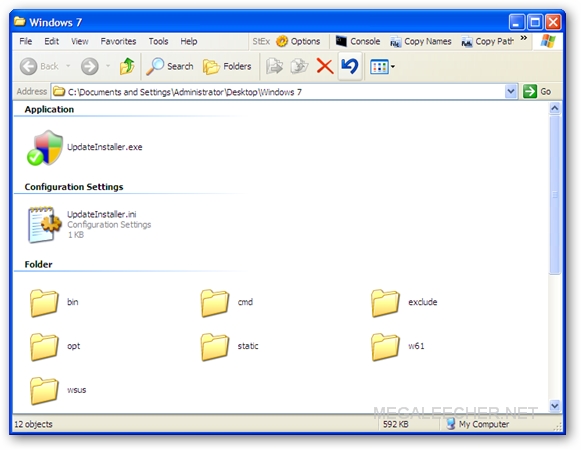The image size is (581, 450).
Task: Click the green Go button
Action: [537, 91]
